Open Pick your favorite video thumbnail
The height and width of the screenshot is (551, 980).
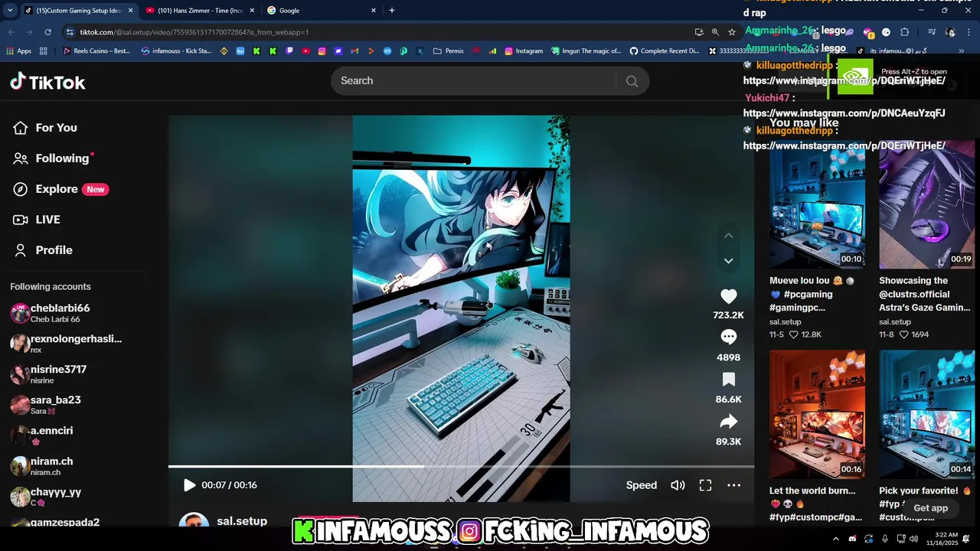926,414
